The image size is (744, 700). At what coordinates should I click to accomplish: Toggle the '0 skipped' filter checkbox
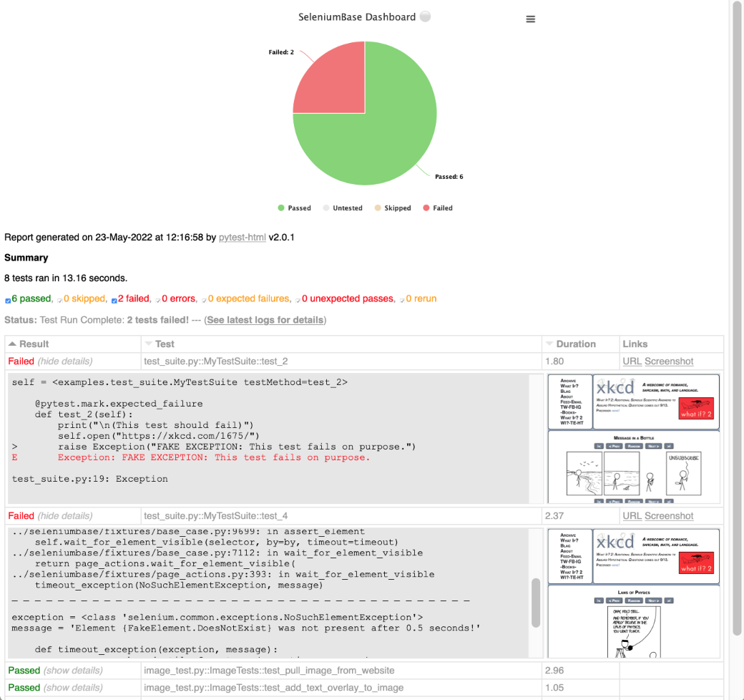[60, 300]
